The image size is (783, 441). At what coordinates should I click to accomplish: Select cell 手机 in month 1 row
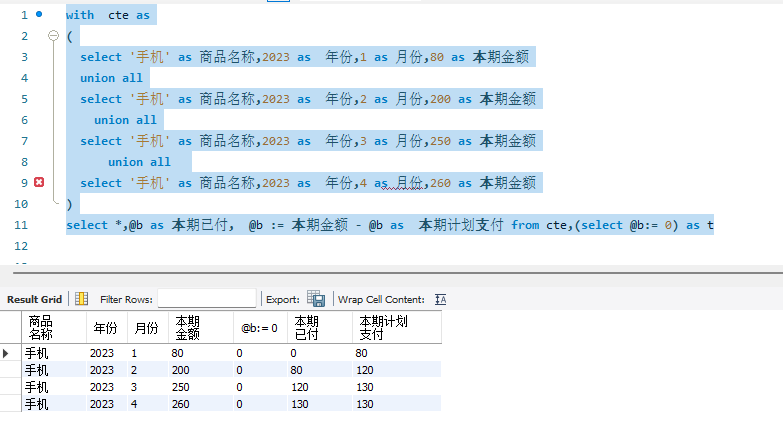click(54, 353)
